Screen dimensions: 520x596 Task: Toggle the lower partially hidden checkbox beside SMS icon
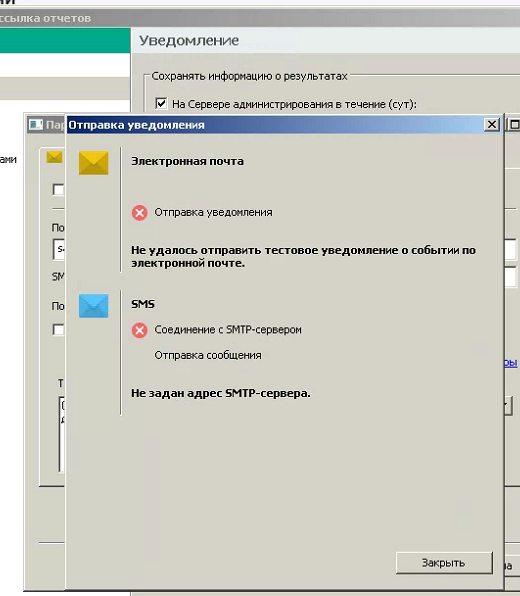click(x=58, y=330)
